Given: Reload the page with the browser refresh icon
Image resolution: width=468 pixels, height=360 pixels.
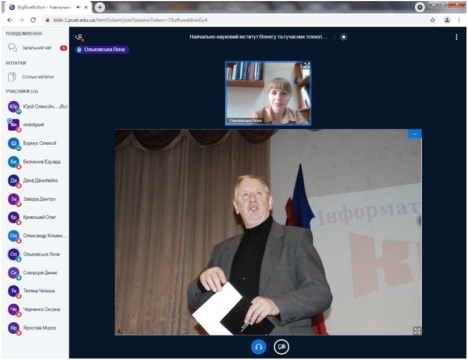Looking at the screenshot, I should click(x=33, y=20).
